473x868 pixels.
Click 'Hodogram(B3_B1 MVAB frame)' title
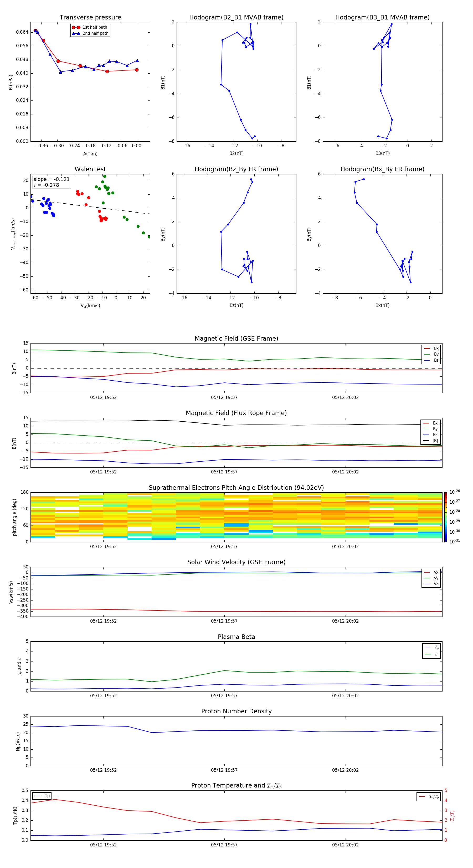382,18
